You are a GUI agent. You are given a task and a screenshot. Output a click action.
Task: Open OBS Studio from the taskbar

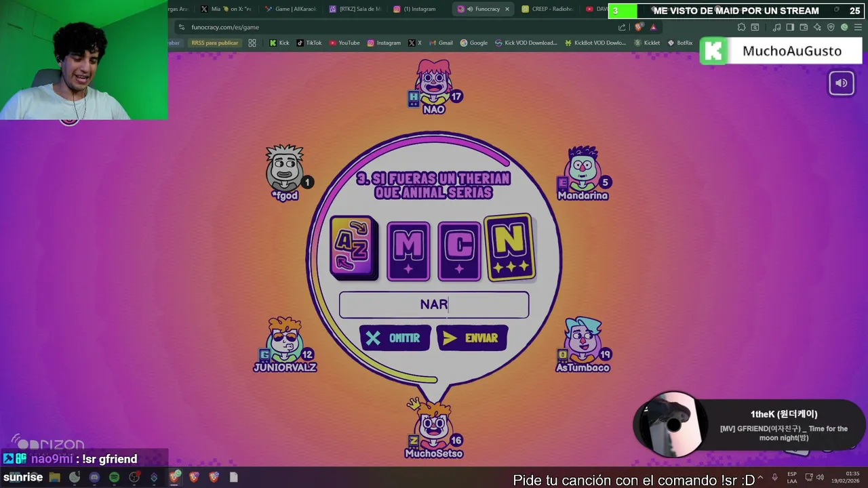(134, 477)
